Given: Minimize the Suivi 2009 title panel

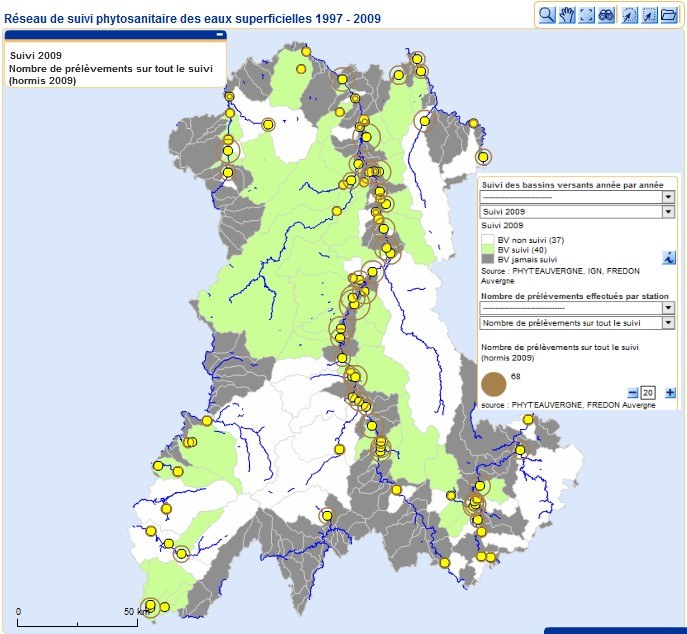Looking at the screenshot, I should click(218, 34).
